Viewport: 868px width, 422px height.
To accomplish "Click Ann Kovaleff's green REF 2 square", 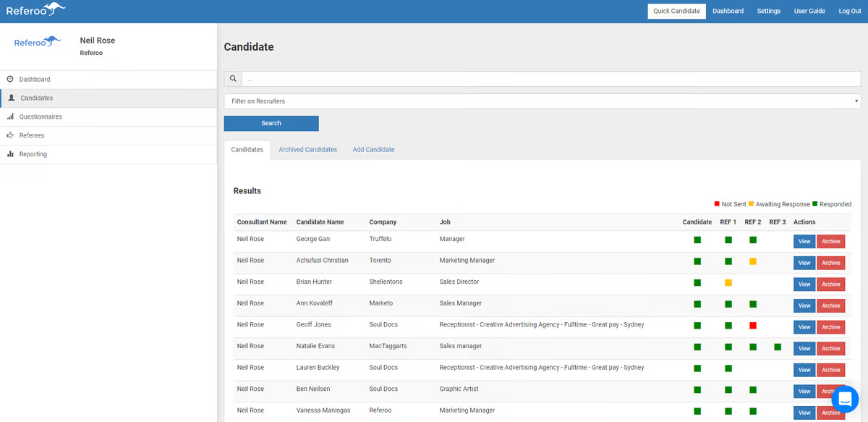I will pyautogui.click(x=753, y=304).
